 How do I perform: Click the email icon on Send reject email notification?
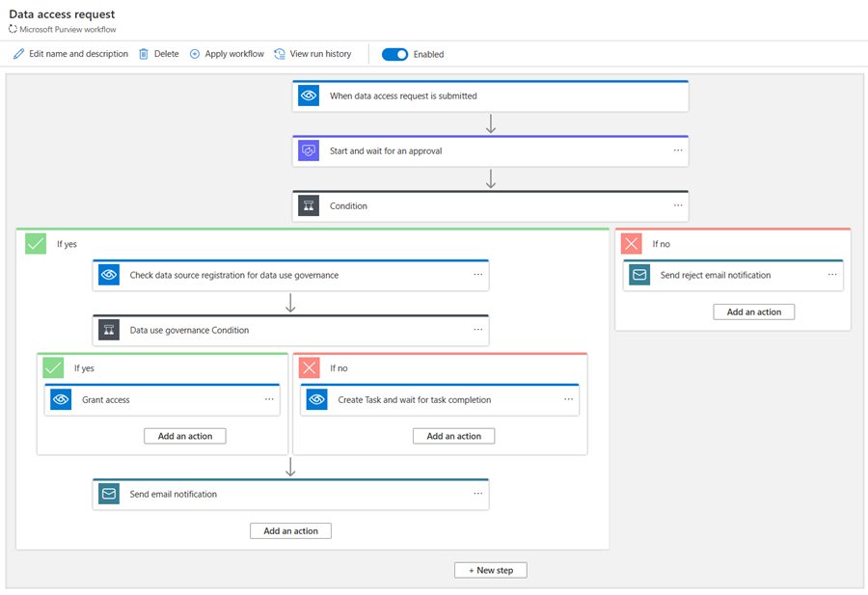click(x=639, y=275)
